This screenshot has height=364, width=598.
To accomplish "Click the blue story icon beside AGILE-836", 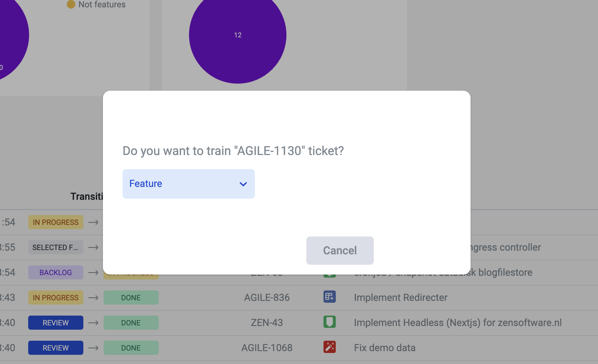I will (329, 297).
